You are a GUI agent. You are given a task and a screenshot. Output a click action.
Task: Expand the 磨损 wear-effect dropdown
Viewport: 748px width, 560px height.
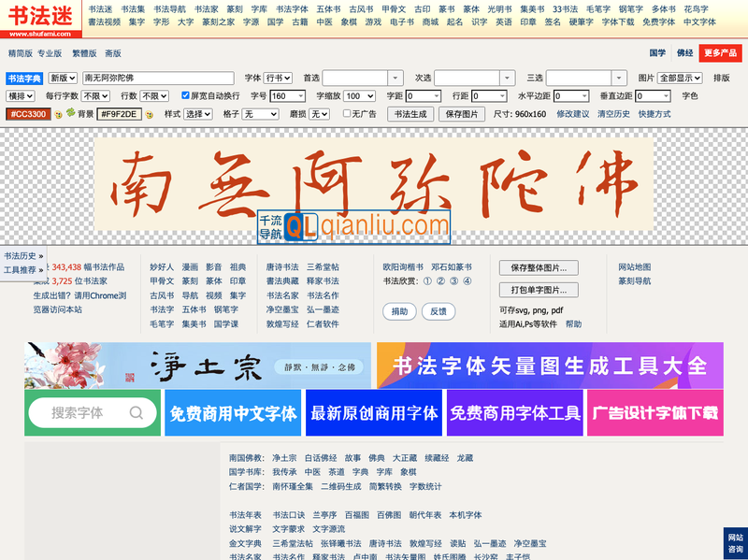coord(320,113)
